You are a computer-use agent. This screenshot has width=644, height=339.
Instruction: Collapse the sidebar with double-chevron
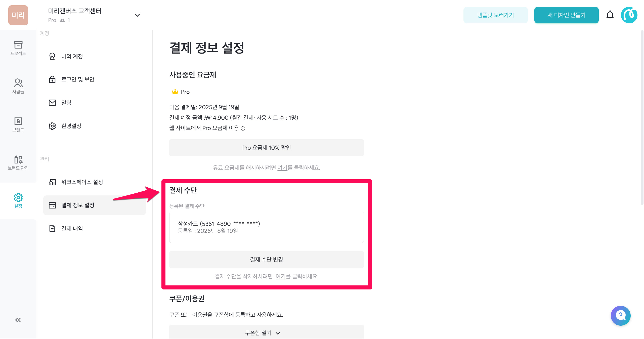tap(18, 320)
